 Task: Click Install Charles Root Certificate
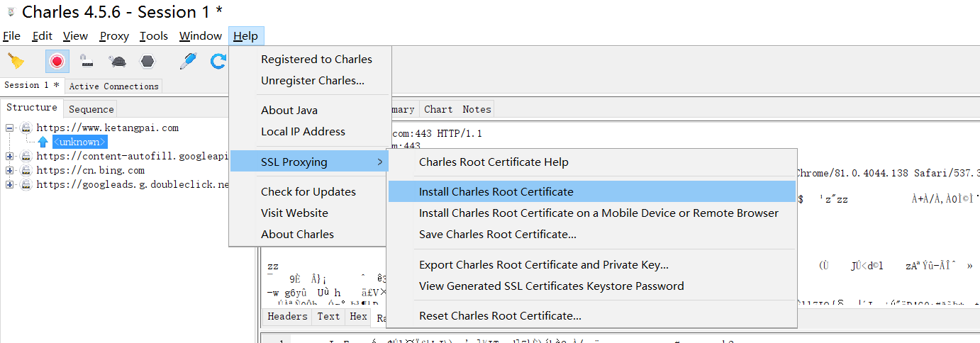click(592, 192)
